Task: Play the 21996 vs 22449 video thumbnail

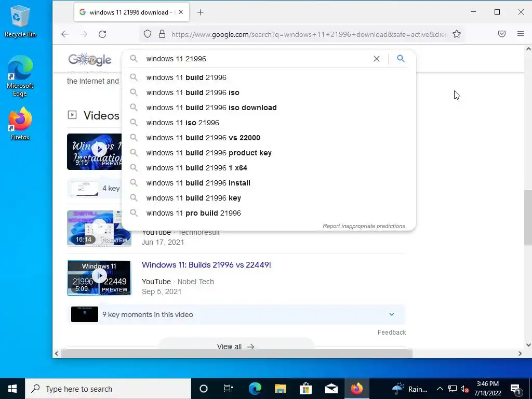Action: pos(99,278)
